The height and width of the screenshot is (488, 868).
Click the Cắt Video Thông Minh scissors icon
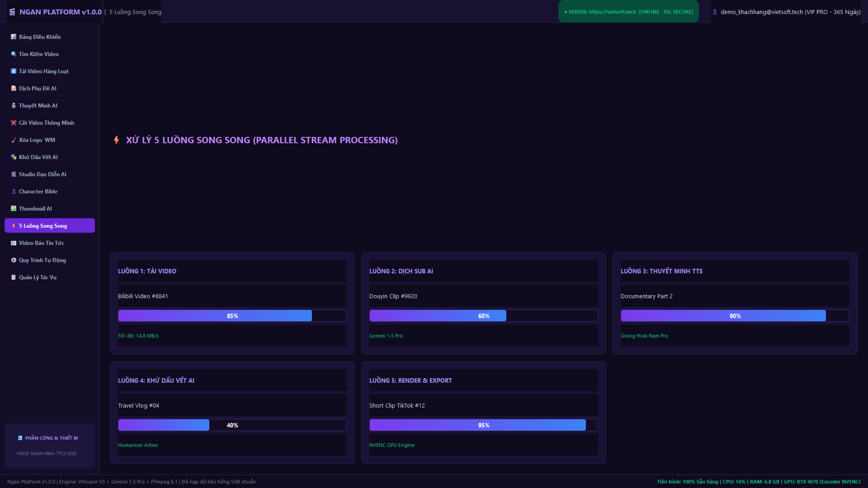tap(14, 123)
